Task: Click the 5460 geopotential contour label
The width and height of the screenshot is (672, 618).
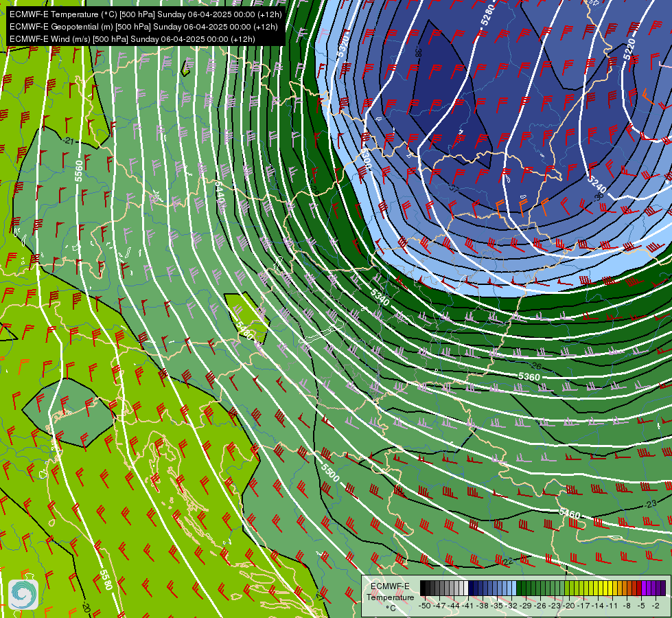Action: pos(570,514)
